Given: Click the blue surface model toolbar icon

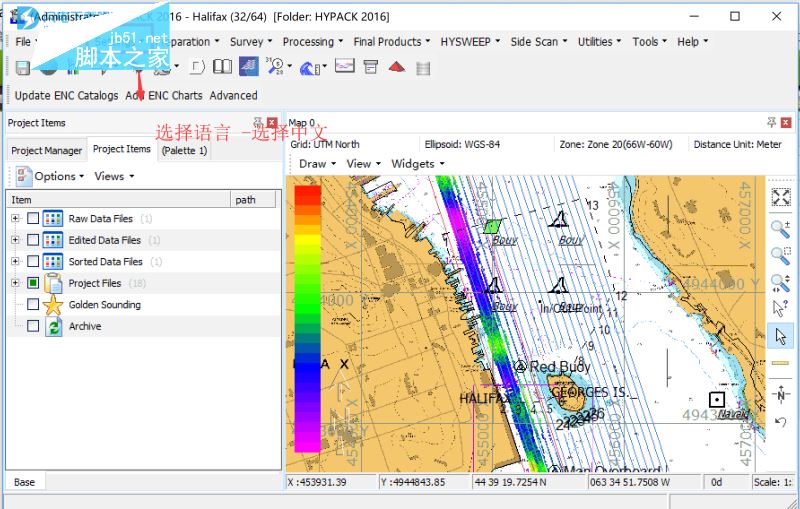Looking at the screenshot, I should tap(248, 66).
